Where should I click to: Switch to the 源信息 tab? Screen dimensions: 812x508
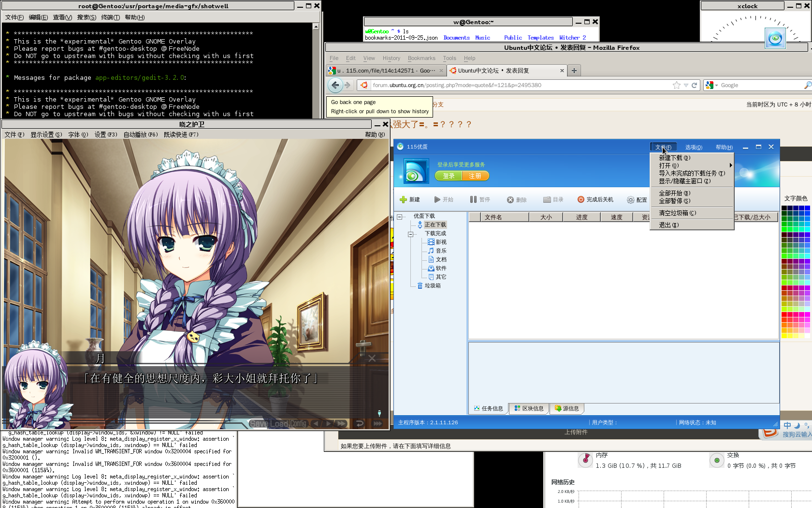pos(567,408)
